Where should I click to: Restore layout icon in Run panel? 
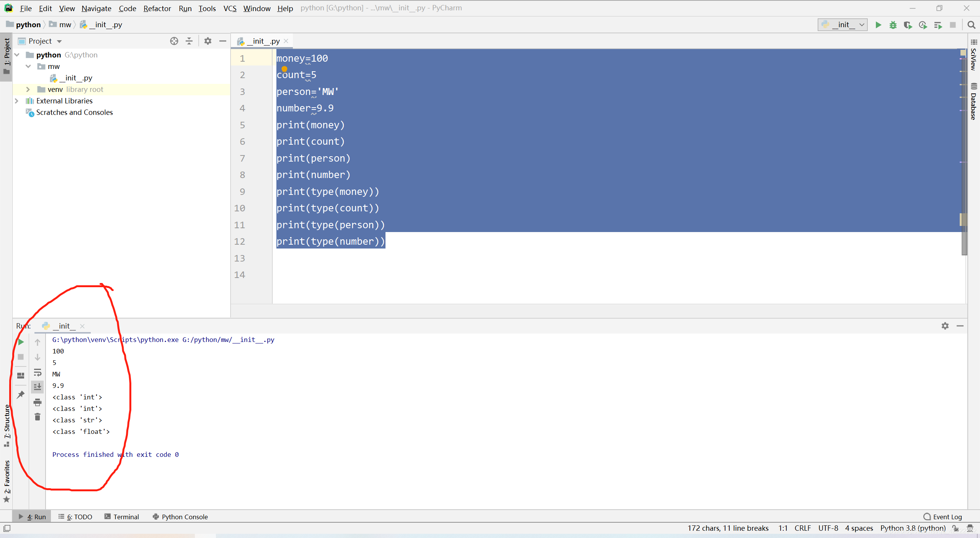pos(21,376)
